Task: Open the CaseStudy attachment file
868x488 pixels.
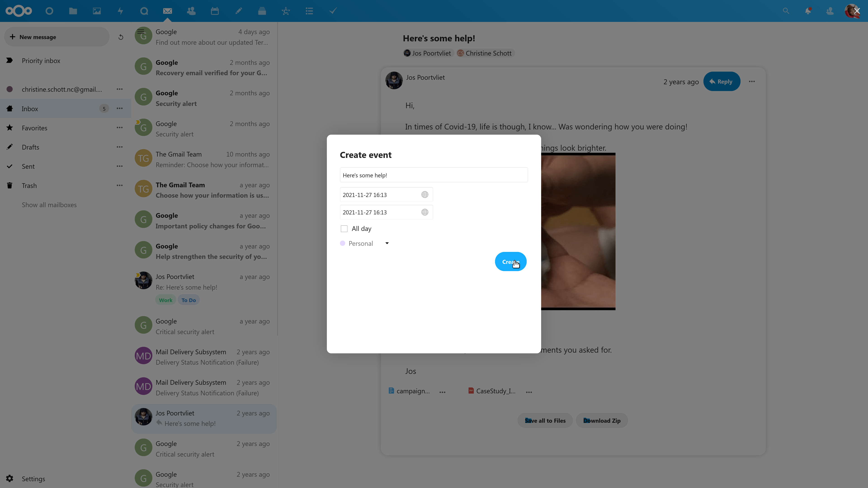Action: point(492,391)
